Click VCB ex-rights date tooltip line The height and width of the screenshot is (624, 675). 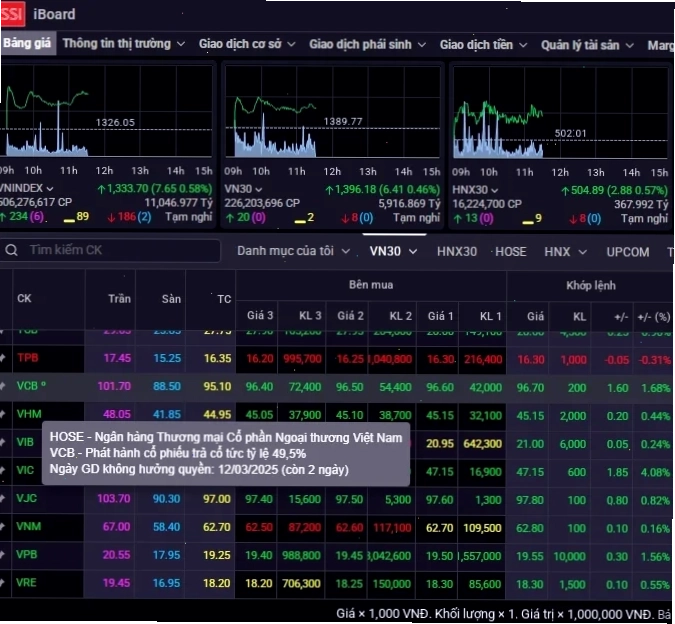(x=199, y=469)
